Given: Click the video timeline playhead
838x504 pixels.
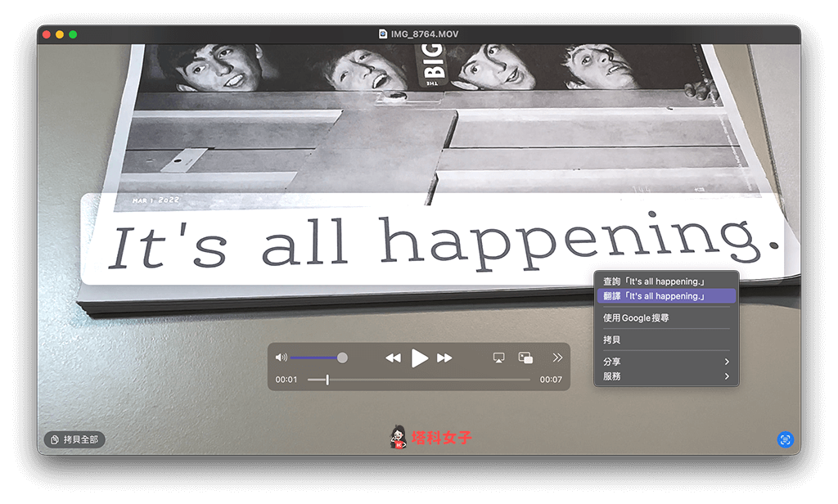Looking at the screenshot, I should point(327,380).
